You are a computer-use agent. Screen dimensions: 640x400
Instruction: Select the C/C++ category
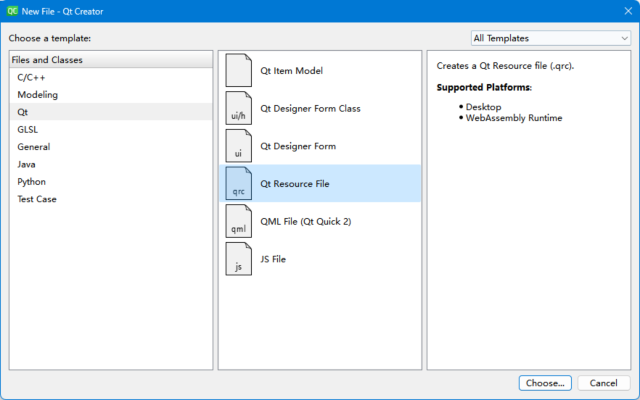[x=31, y=77]
